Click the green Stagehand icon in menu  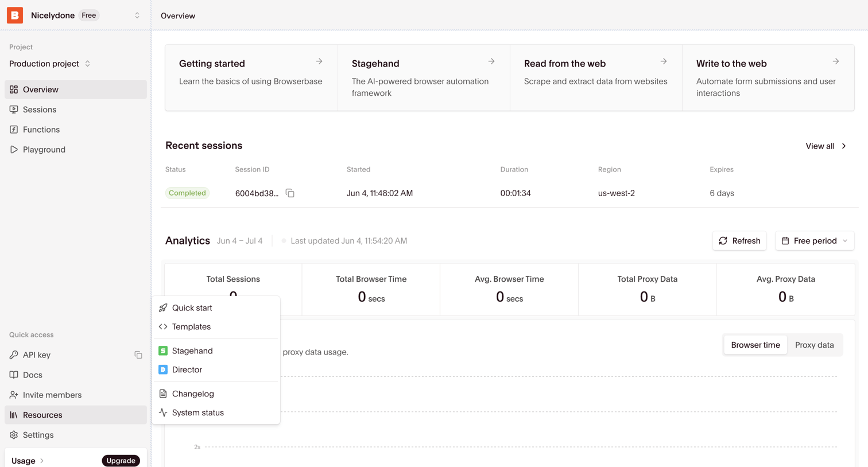pyautogui.click(x=163, y=351)
